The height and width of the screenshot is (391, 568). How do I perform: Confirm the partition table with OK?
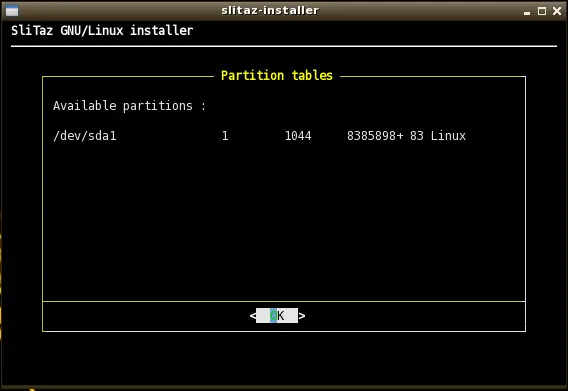pos(277,316)
